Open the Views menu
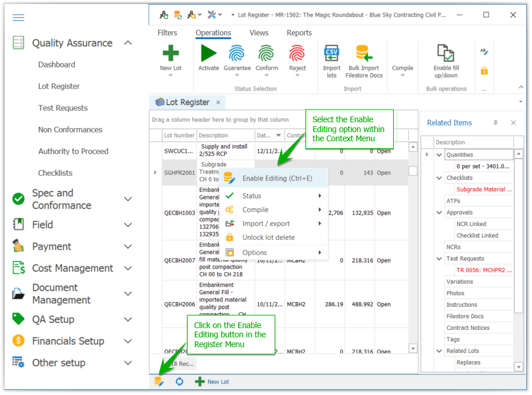Image resolution: width=532 pixels, height=395 pixels. (x=259, y=33)
